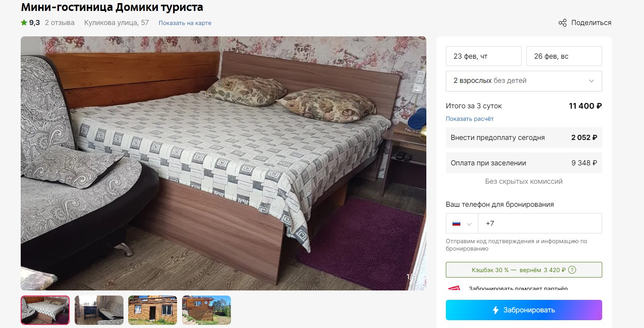Screen dimensions: 644x328
Task: Click Показать расчёт link
Action: 470,119
